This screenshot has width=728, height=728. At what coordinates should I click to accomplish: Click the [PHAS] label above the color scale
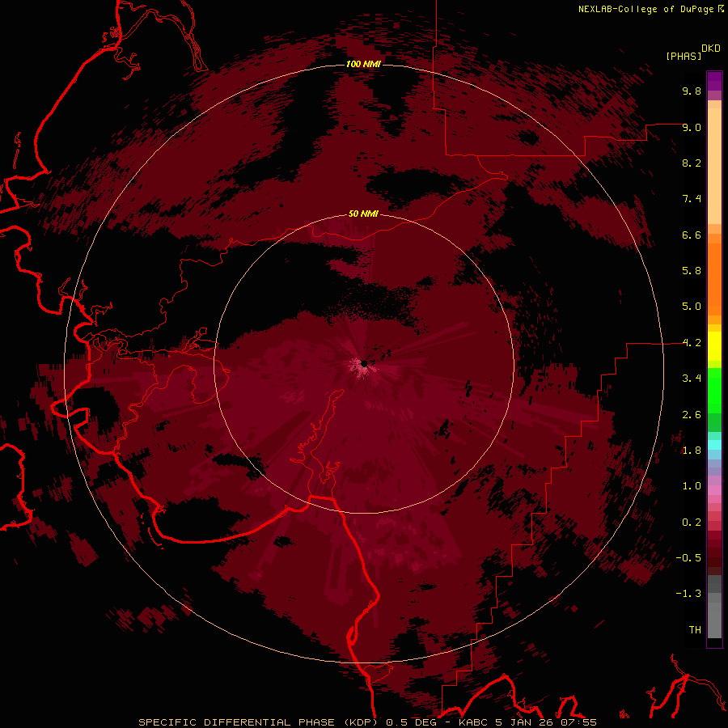684,57
